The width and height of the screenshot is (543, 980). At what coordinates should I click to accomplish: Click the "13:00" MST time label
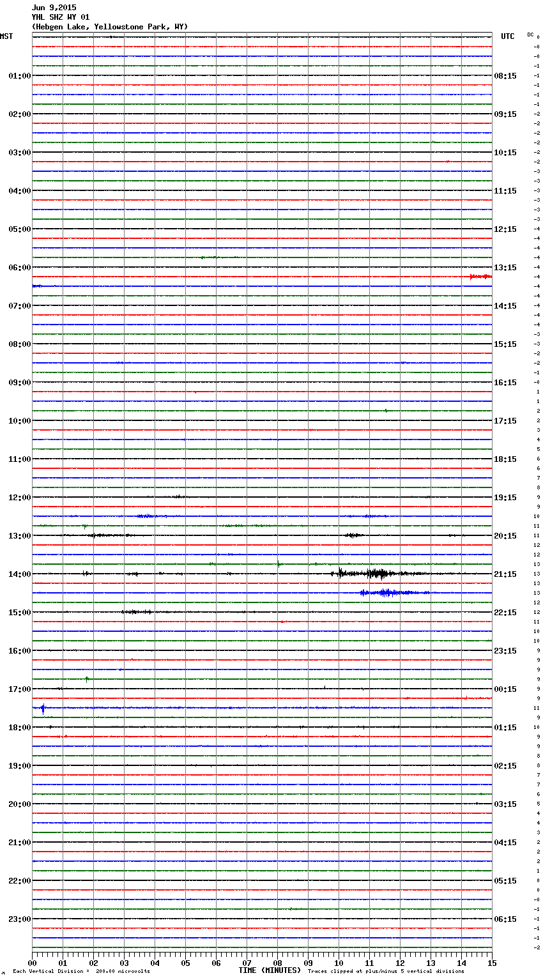pyautogui.click(x=20, y=536)
